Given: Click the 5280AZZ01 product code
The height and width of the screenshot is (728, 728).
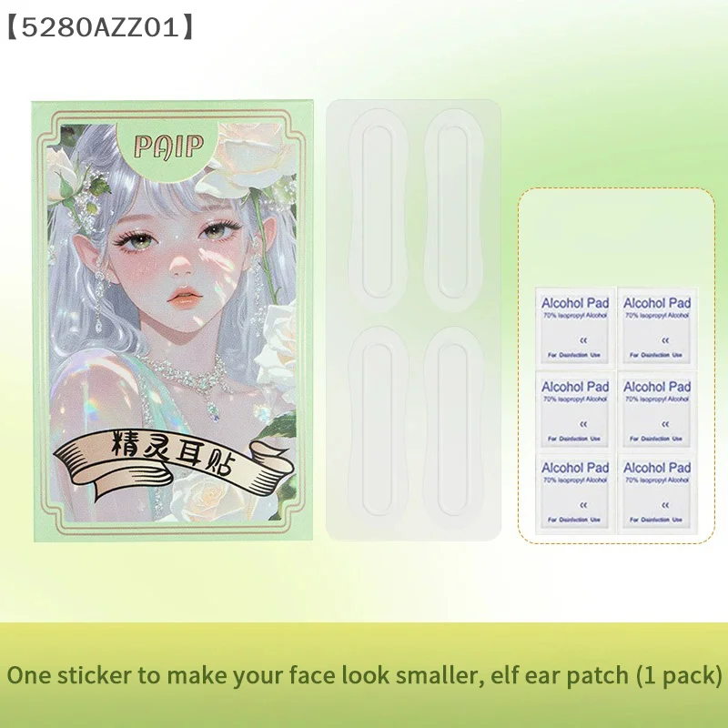Looking at the screenshot, I should [x=100, y=27].
